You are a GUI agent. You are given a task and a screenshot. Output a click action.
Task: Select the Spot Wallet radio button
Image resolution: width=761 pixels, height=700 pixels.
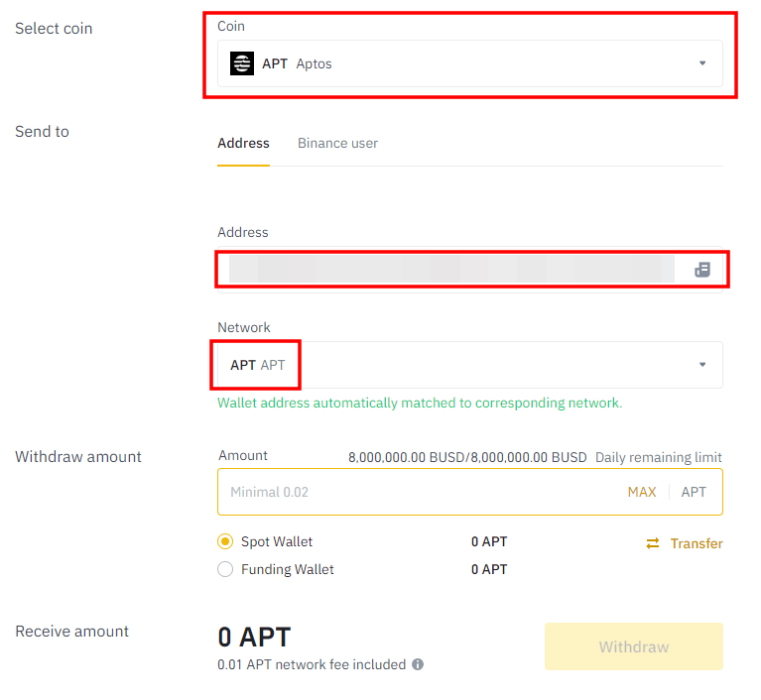pos(225,541)
